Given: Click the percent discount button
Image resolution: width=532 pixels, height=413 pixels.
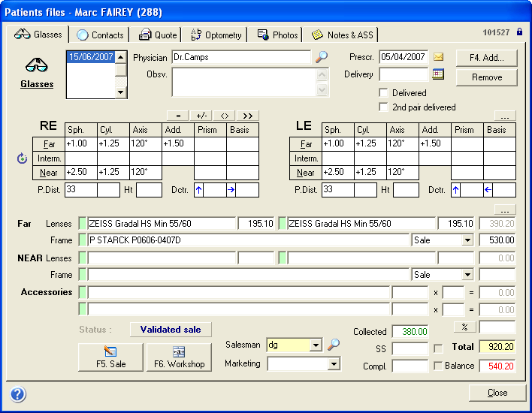Looking at the screenshot, I should click(464, 327).
